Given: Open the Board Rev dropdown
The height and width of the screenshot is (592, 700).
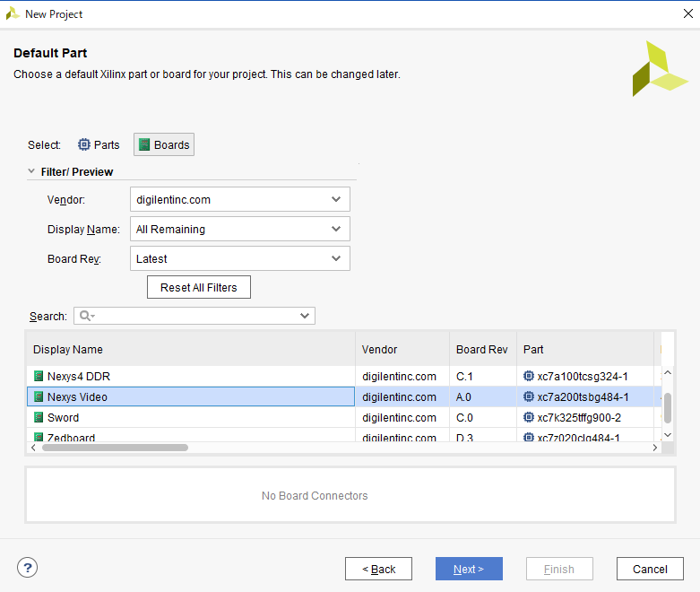Looking at the screenshot, I should coord(239,258).
